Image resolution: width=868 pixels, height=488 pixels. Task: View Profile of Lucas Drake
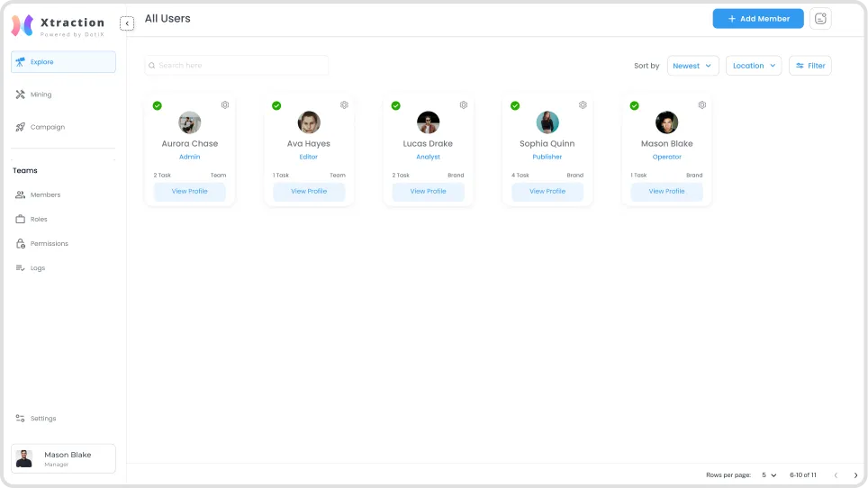click(x=429, y=192)
